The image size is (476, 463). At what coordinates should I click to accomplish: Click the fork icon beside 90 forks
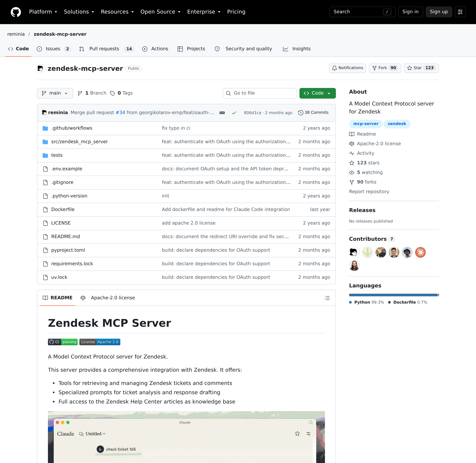tap(352, 182)
